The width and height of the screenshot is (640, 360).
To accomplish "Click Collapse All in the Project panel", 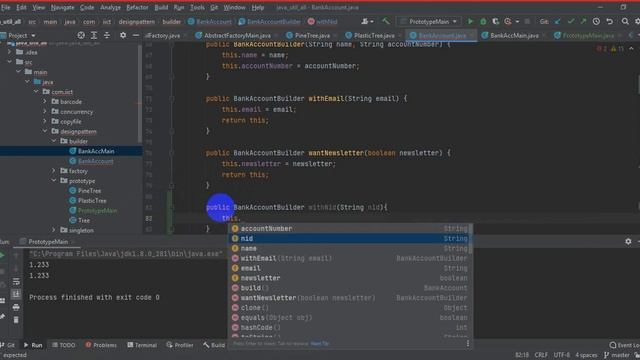I will [107, 36].
